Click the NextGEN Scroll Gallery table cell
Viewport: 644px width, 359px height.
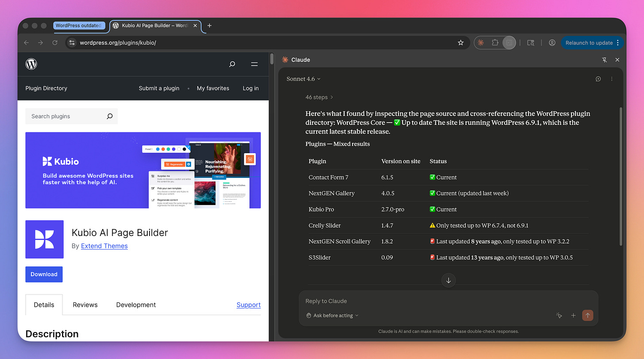click(x=340, y=241)
